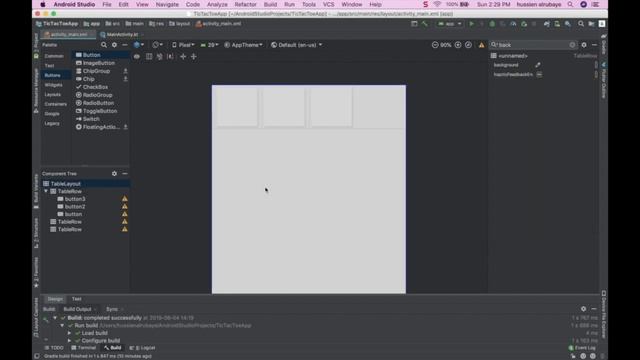Click layout breadcrumb in navigation bar

[x=180, y=24]
